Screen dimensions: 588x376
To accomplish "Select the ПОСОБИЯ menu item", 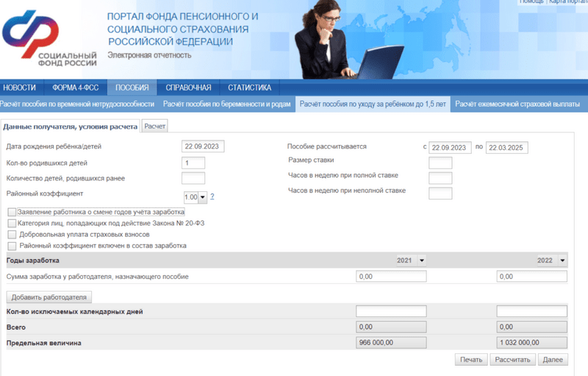I will point(132,88).
